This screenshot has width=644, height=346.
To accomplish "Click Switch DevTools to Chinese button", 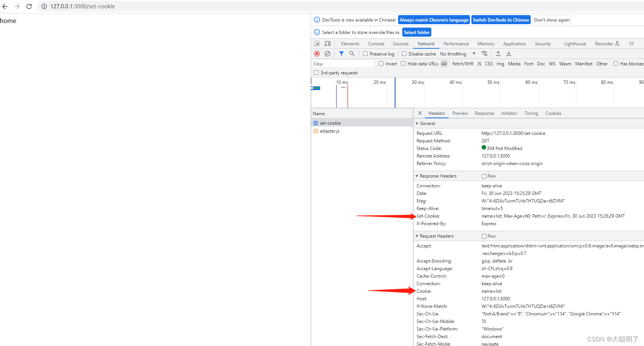I will [501, 20].
